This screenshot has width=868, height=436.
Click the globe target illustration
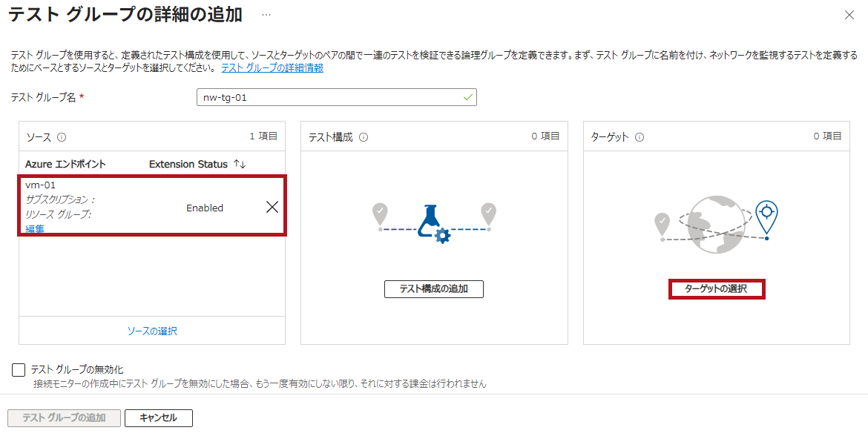tap(717, 223)
